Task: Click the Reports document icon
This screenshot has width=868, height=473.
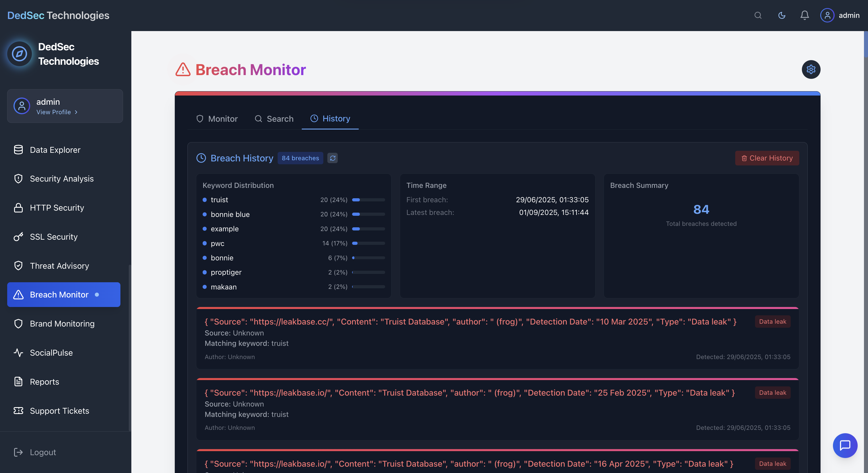Action: [18, 382]
